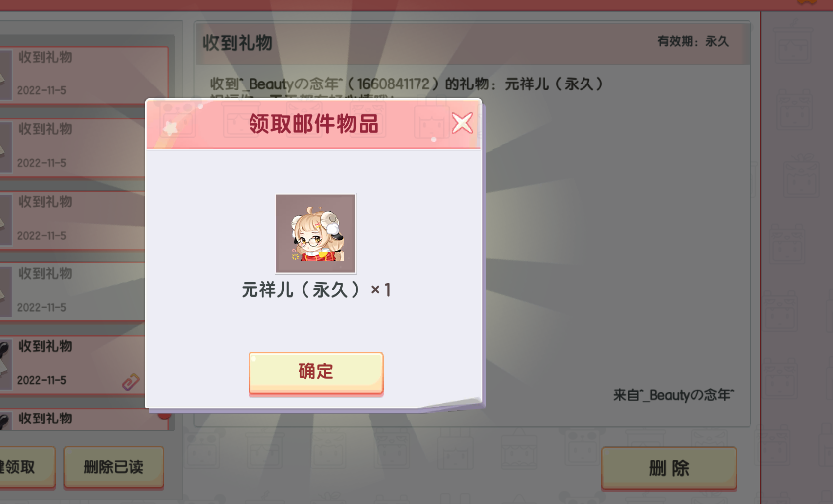Close the 领取邮件物品 dialog with X

click(462, 123)
